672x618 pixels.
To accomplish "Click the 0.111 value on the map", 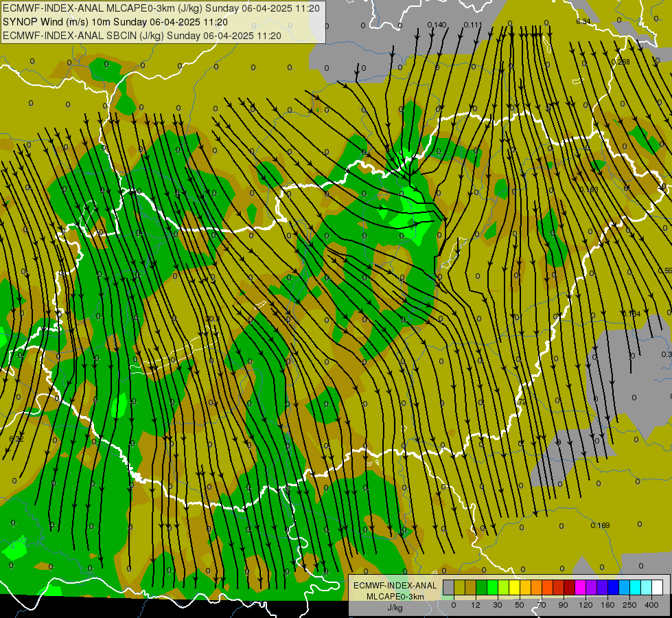I will coord(473,25).
